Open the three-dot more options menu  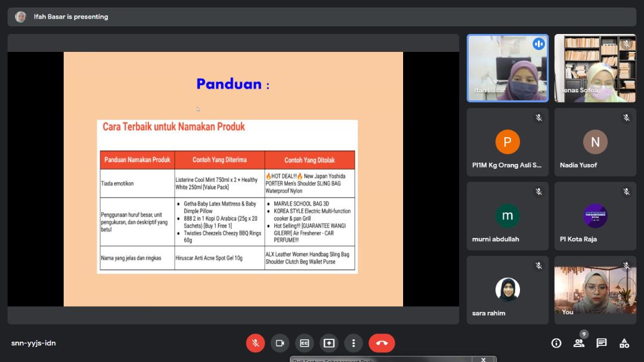pyautogui.click(x=354, y=343)
